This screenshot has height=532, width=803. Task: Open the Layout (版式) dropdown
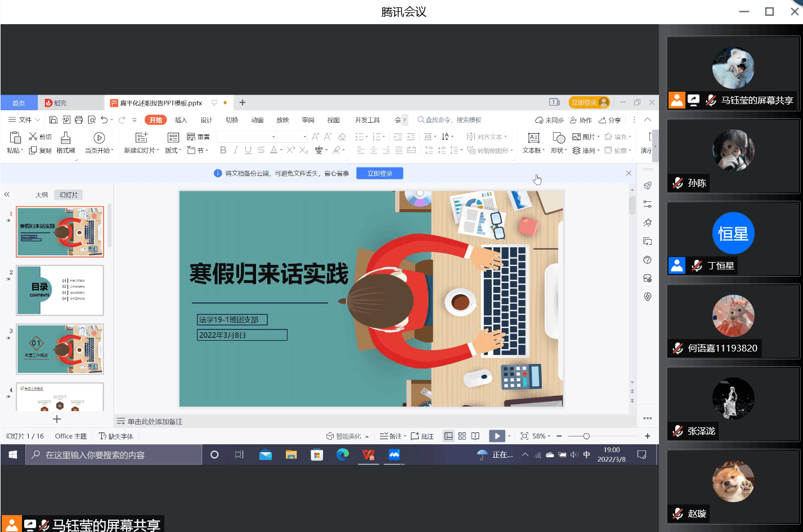[x=173, y=151]
